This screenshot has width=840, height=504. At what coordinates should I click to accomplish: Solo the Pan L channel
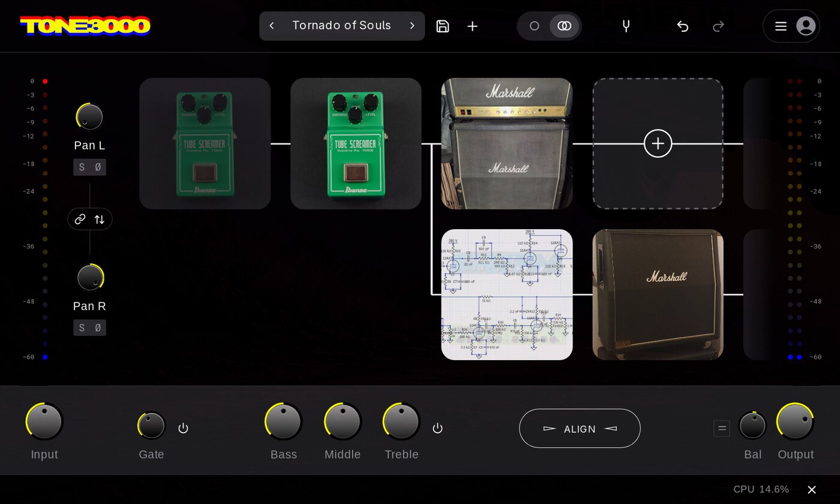click(82, 167)
